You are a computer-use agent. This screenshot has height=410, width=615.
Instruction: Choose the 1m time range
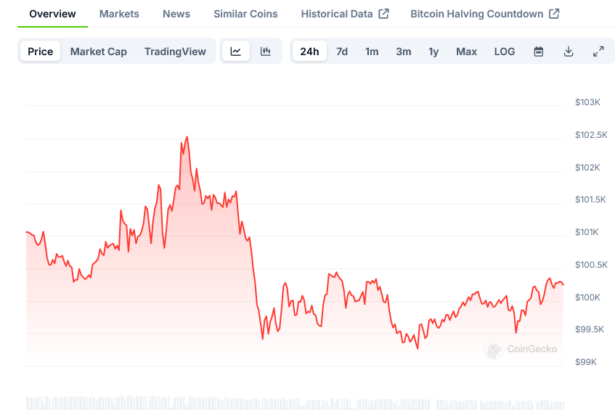[x=372, y=51]
